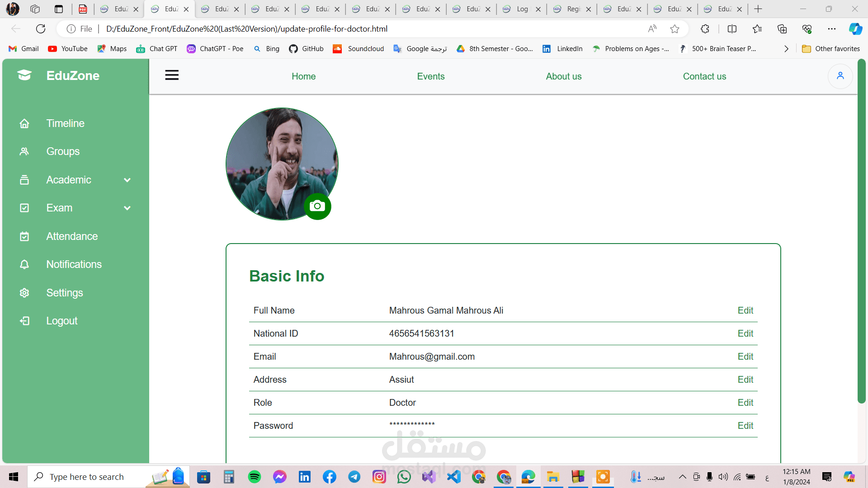Screen dimensions: 868x488
Task: Expand the Academic submenu chevron
Action: 127,180
